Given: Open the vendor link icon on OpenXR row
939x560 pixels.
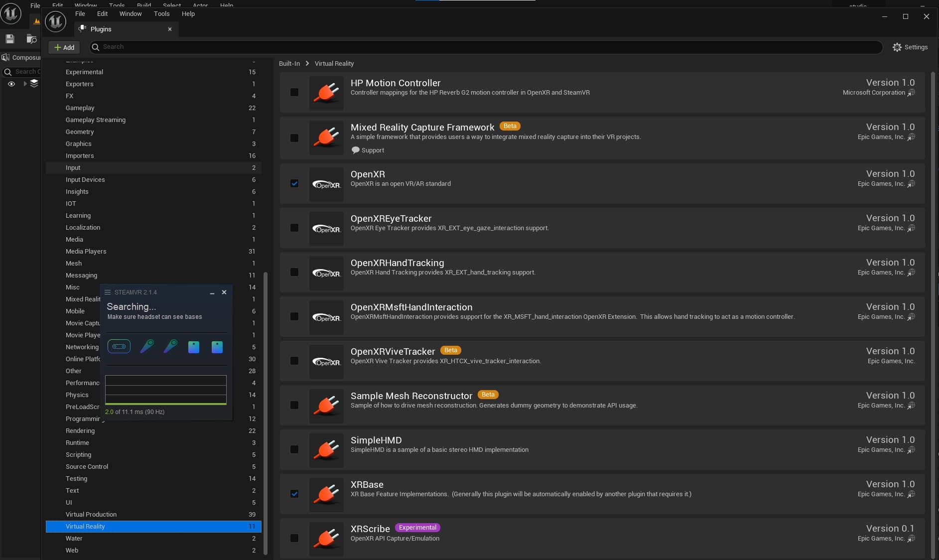Looking at the screenshot, I should point(911,184).
